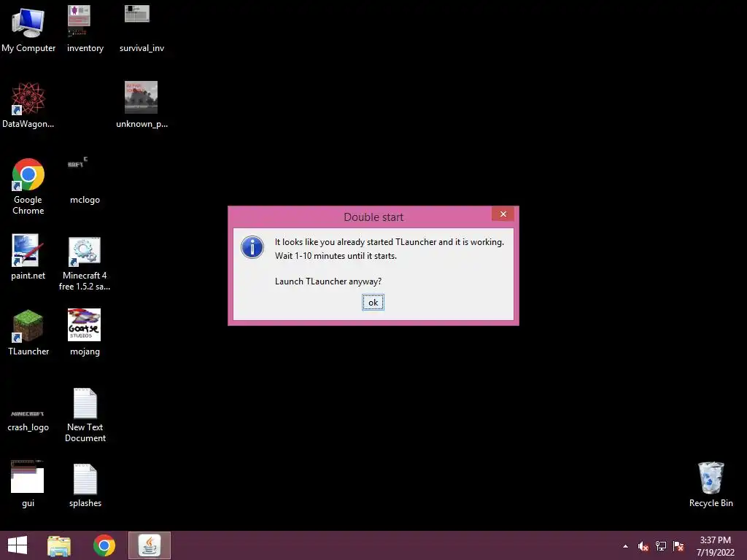
Task: Select the inventory image file icon
Action: [85, 28]
